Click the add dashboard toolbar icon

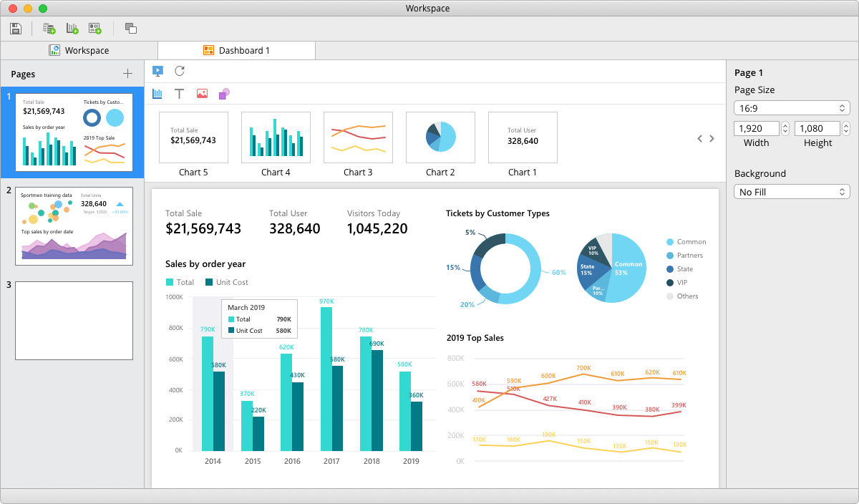(x=94, y=29)
